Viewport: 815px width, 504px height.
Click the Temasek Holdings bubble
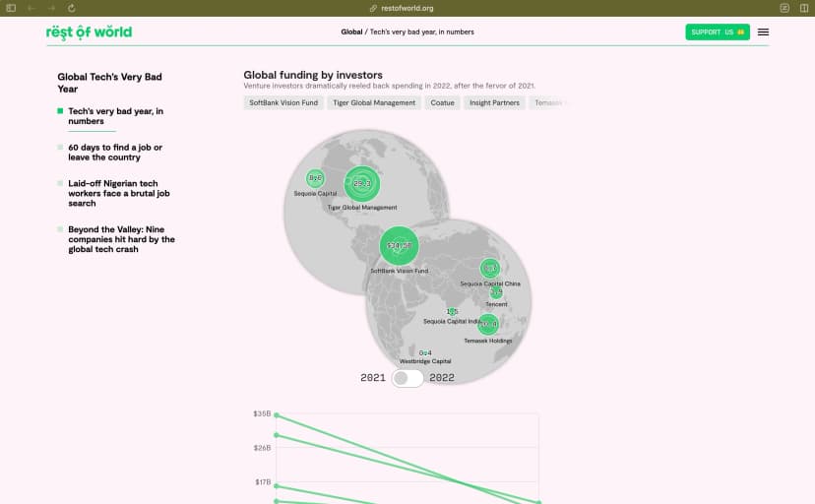[x=488, y=324]
